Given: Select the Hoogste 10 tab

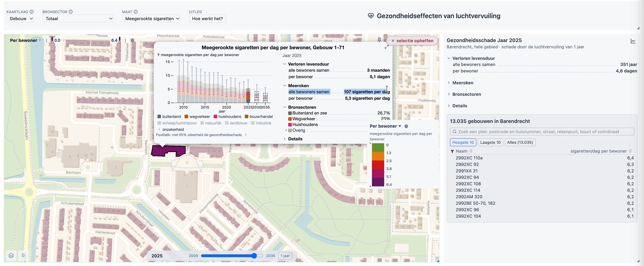Looking at the screenshot, I should tap(463, 143).
